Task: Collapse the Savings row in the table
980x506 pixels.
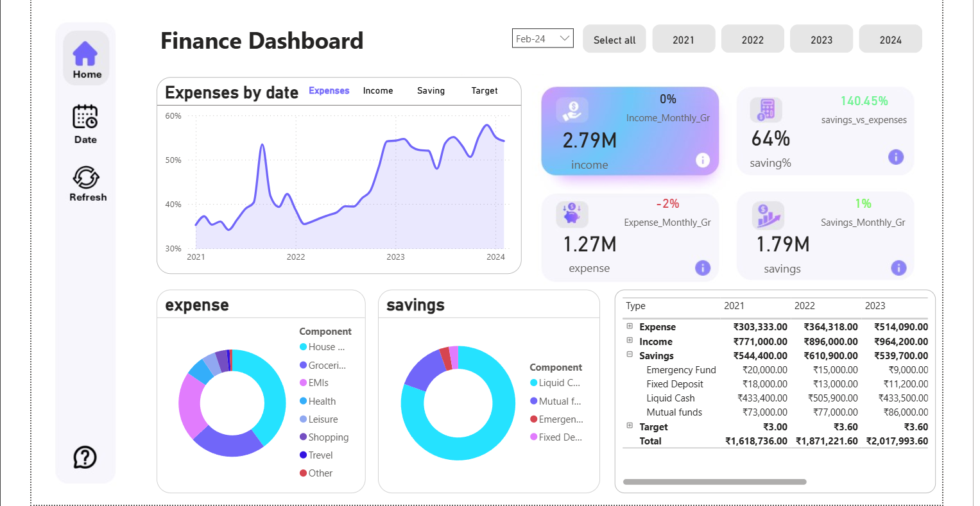Action: [629, 355]
